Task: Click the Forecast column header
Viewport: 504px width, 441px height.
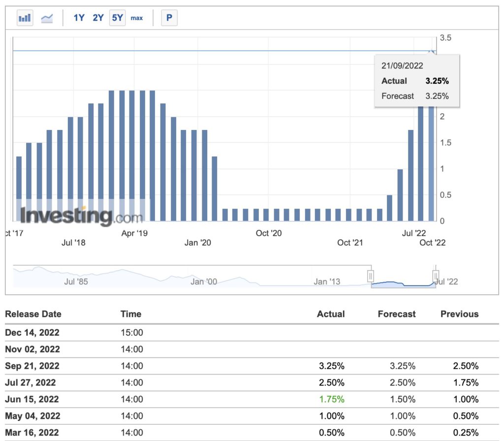Action: point(396,314)
